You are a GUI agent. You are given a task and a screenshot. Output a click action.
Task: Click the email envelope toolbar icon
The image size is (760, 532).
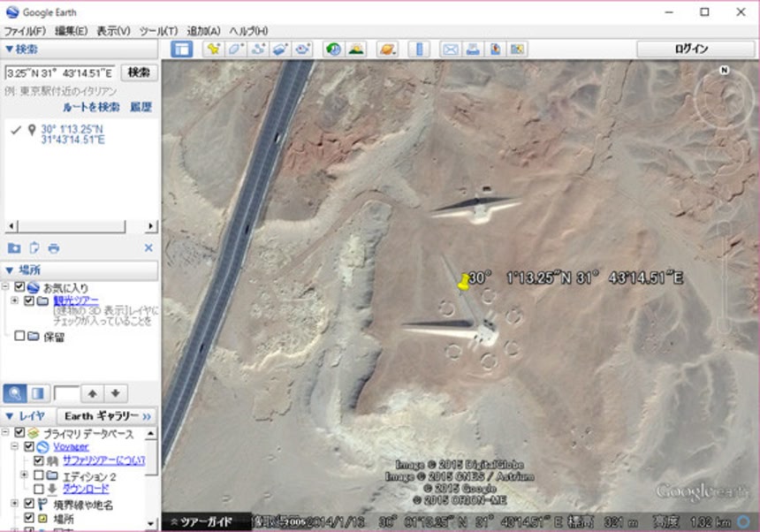tap(450, 49)
